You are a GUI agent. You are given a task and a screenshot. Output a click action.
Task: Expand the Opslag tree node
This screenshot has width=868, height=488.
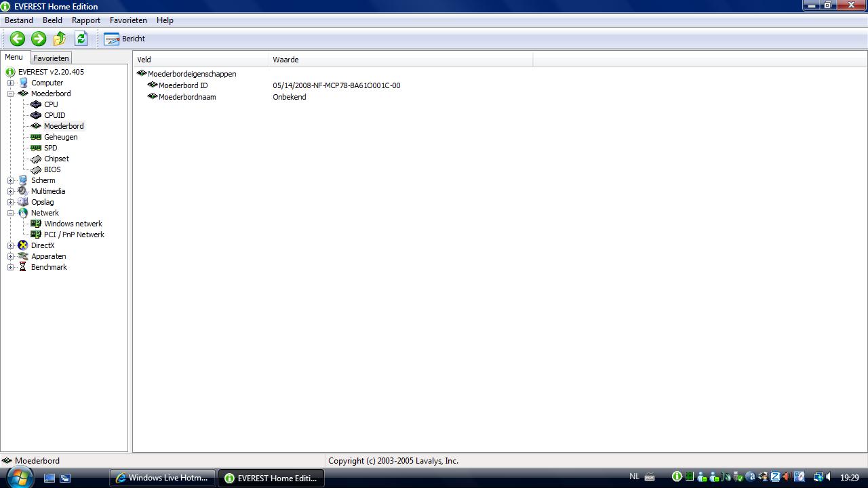pos(10,202)
